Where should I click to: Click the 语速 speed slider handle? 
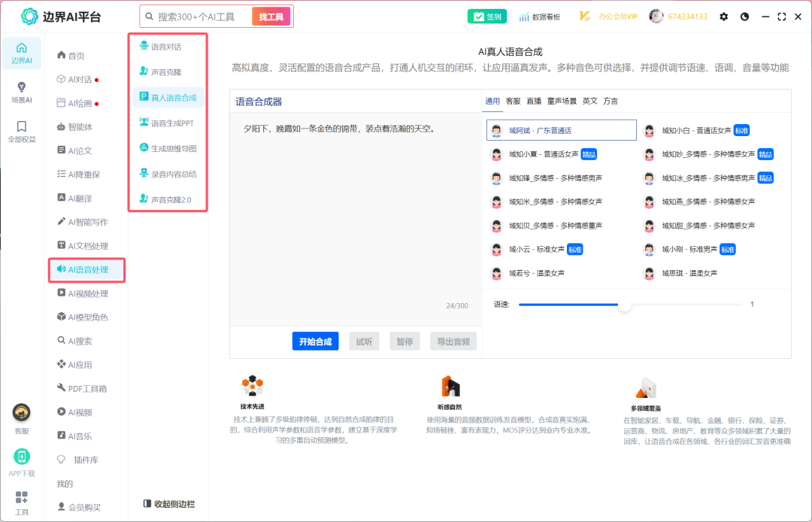click(x=625, y=305)
